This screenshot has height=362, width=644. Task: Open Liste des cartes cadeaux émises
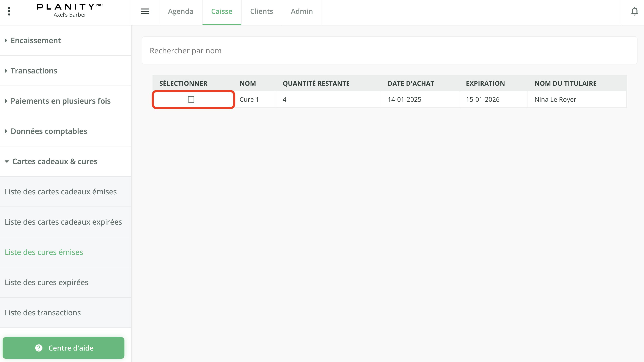tap(61, 192)
